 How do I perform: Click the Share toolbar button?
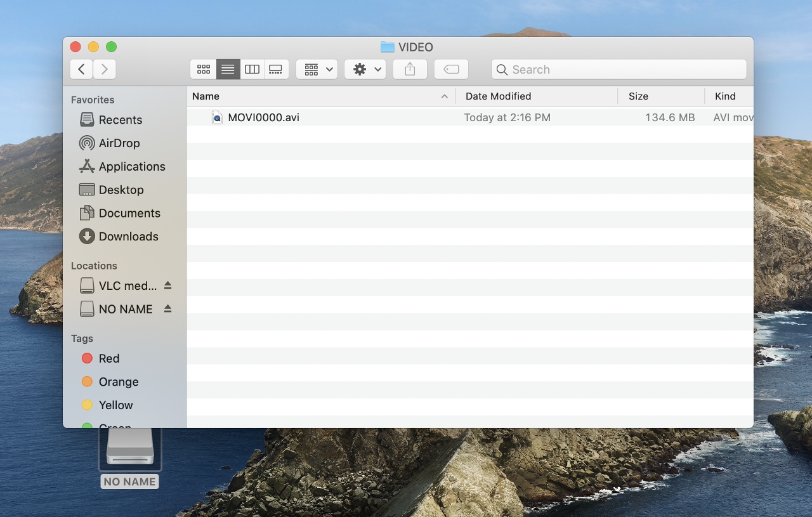coord(410,70)
